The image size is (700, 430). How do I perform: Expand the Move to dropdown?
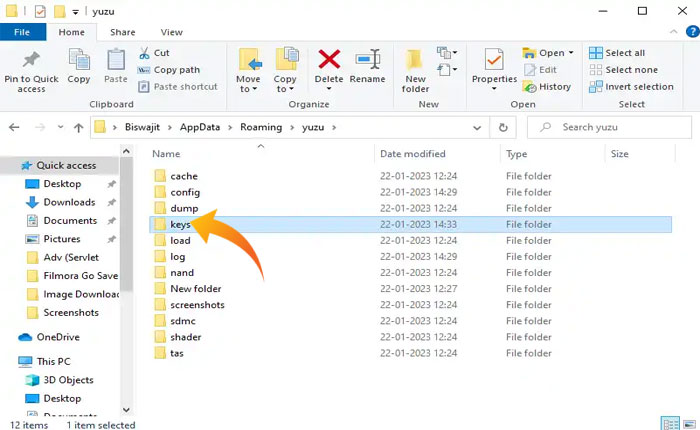[x=248, y=89]
